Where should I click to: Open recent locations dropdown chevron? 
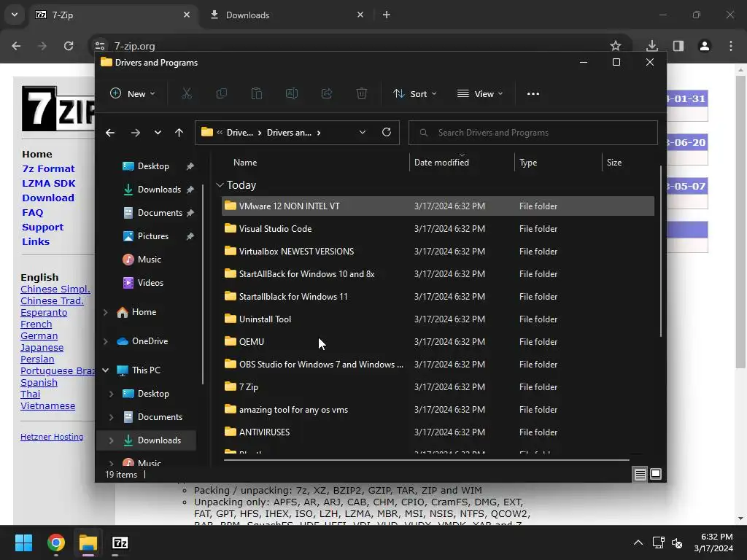point(158,133)
